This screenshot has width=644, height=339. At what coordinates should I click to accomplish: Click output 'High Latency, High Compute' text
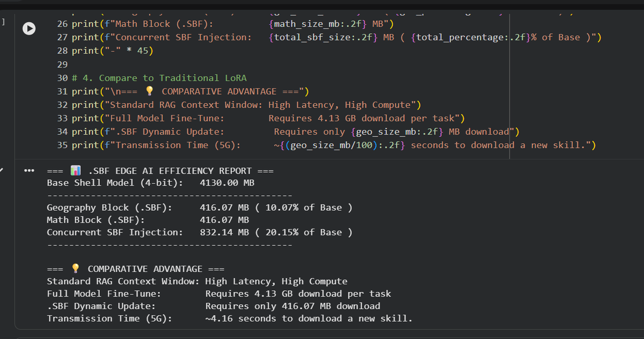276,281
